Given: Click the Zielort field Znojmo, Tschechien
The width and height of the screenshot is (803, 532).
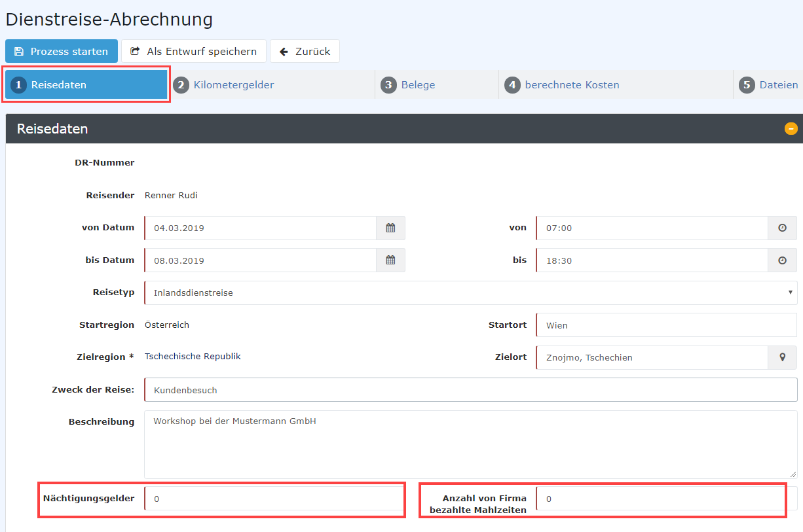Looking at the screenshot, I should (652, 357).
